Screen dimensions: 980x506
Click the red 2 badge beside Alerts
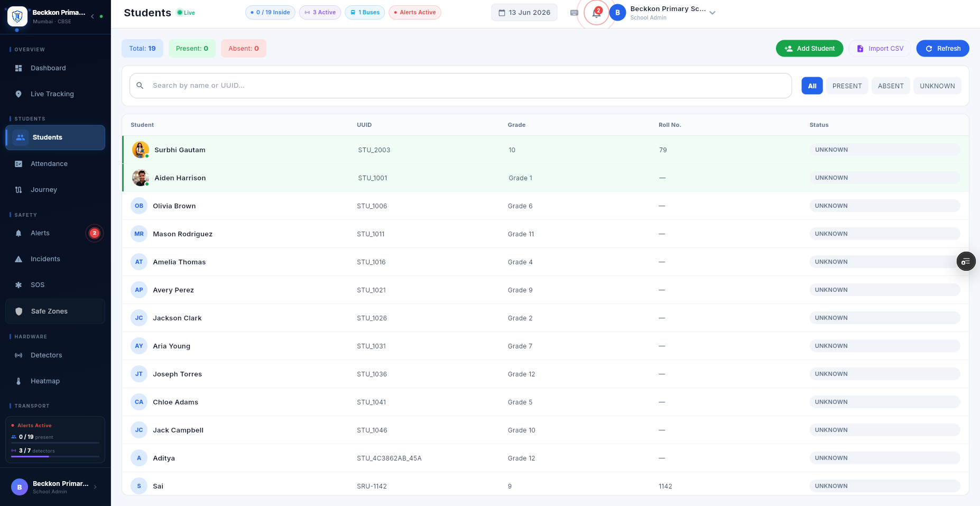click(95, 233)
